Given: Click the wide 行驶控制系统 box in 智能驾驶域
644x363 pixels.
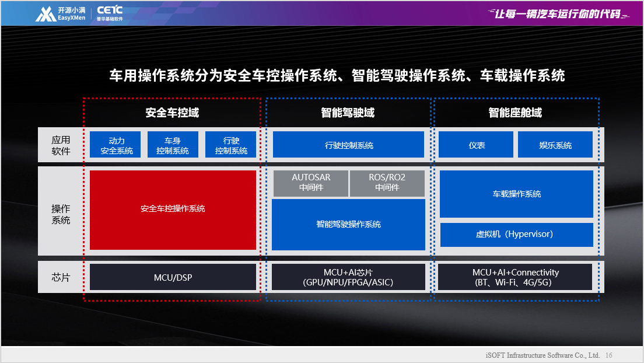Looking at the screenshot, I should [348, 145].
